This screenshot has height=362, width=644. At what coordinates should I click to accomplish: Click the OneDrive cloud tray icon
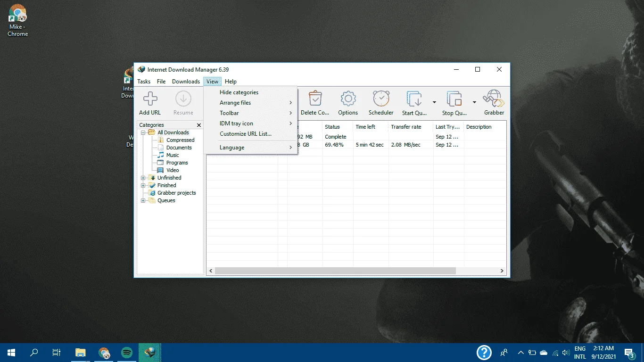[544, 353]
